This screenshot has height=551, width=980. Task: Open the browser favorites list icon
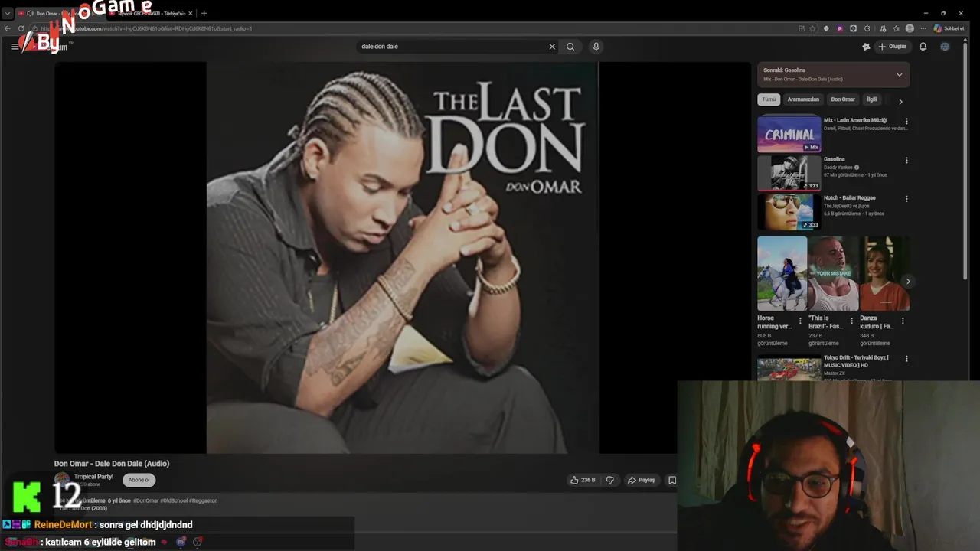pos(895,28)
